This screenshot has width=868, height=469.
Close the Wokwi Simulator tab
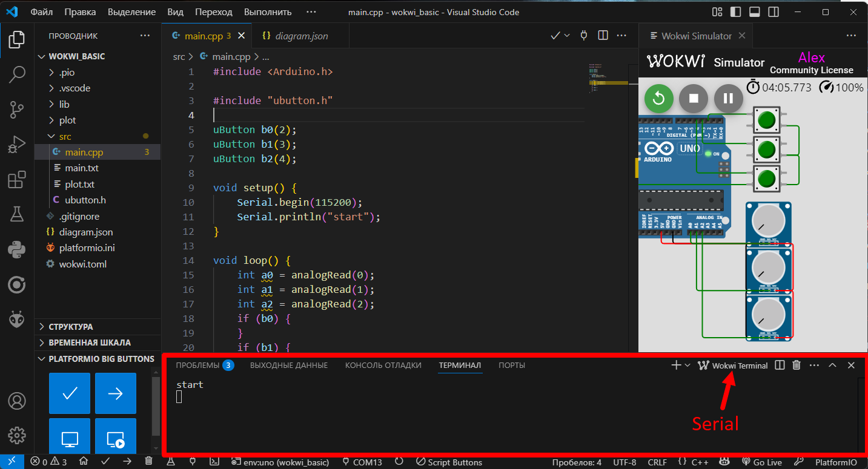[742, 36]
